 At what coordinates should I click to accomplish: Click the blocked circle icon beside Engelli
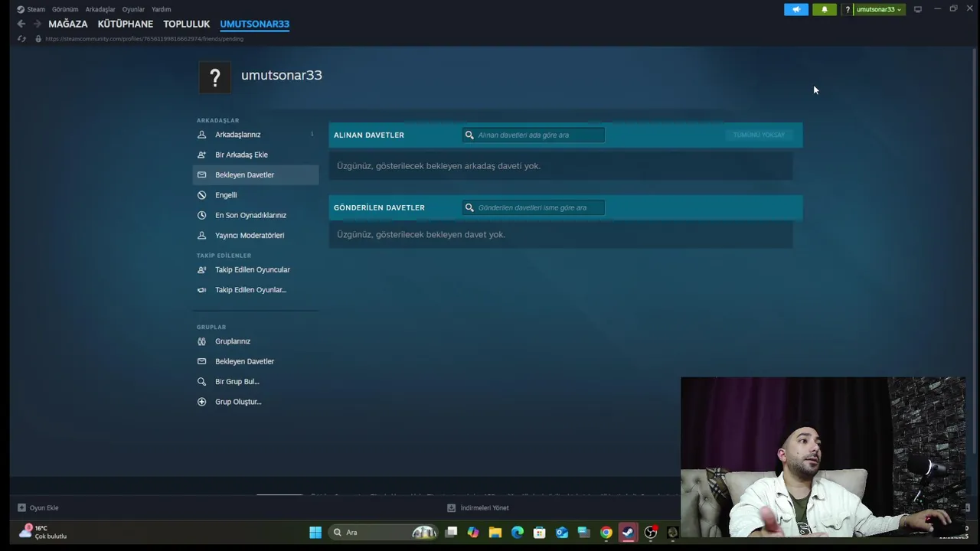[202, 195]
